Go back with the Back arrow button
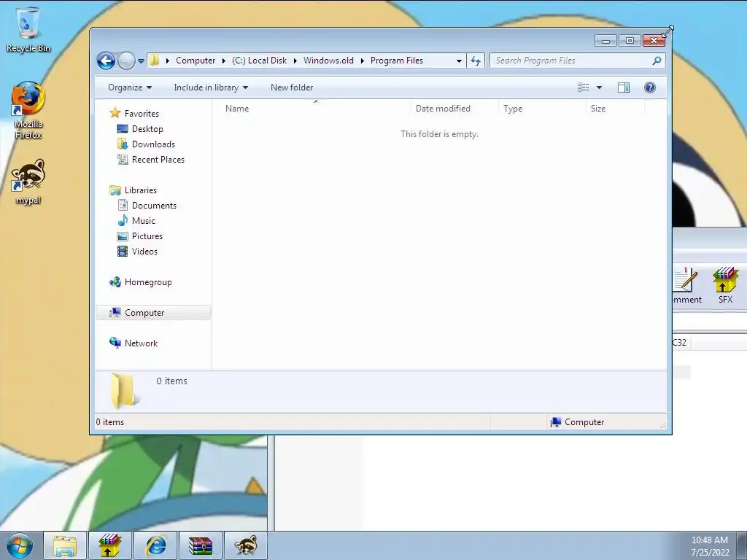The height and width of the screenshot is (560, 747). point(106,61)
